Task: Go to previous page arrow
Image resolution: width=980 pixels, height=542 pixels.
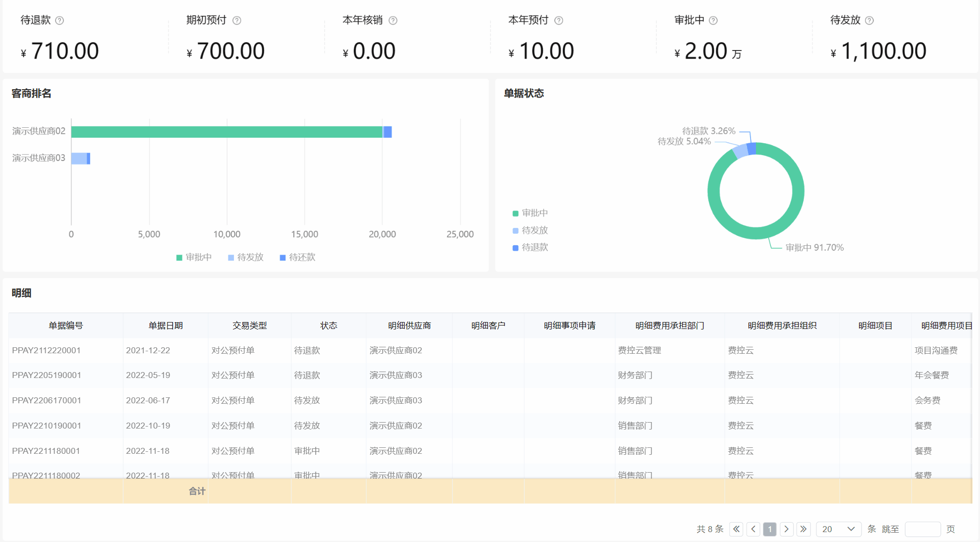Action: coord(753,529)
